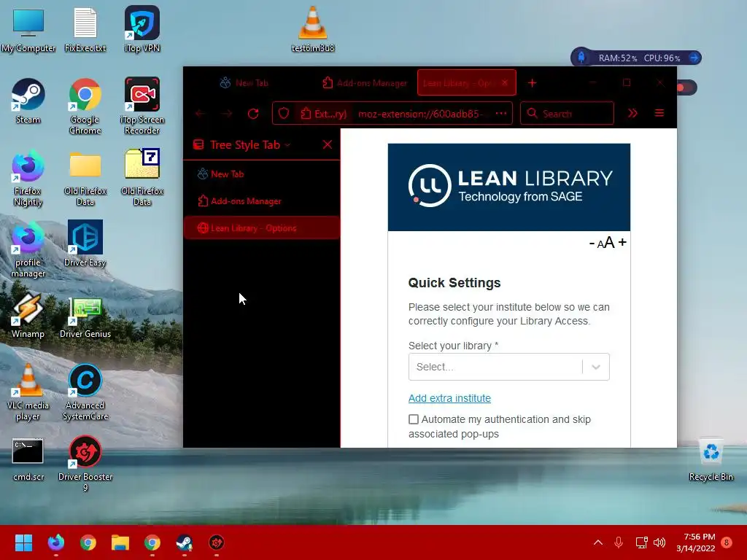747x560 pixels.
Task: Click the Lean Library logo banner
Action: [x=508, y=187]
